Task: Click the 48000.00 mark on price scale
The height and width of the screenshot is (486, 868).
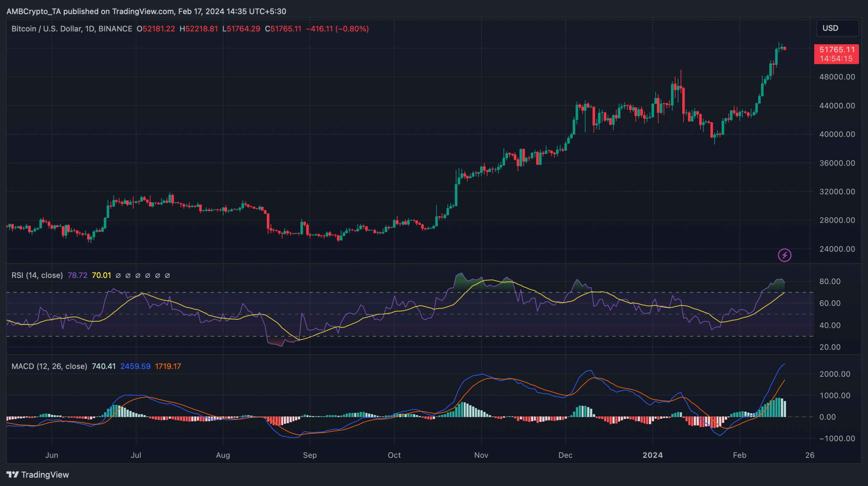Action: point(837,77)
